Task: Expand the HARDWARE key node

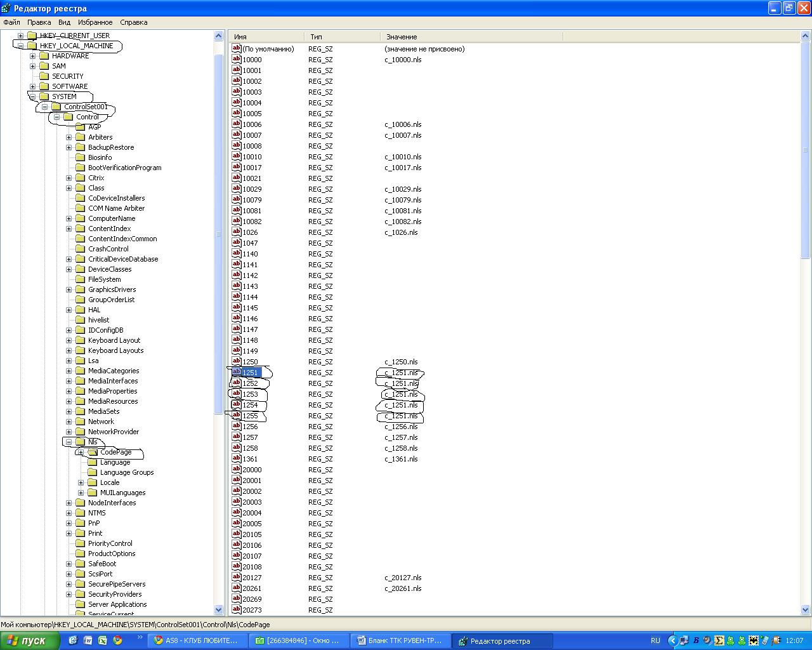Action: point(32,56)
